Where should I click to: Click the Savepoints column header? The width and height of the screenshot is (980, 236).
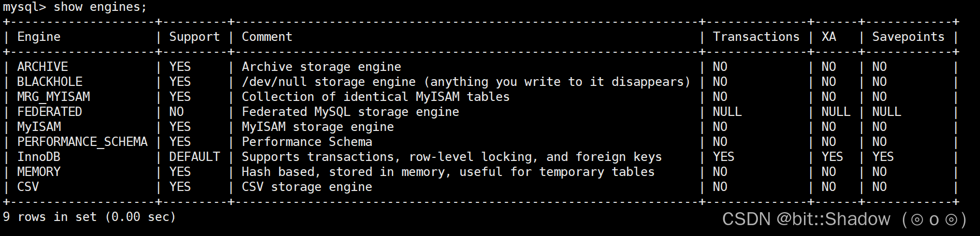[908, 37]
